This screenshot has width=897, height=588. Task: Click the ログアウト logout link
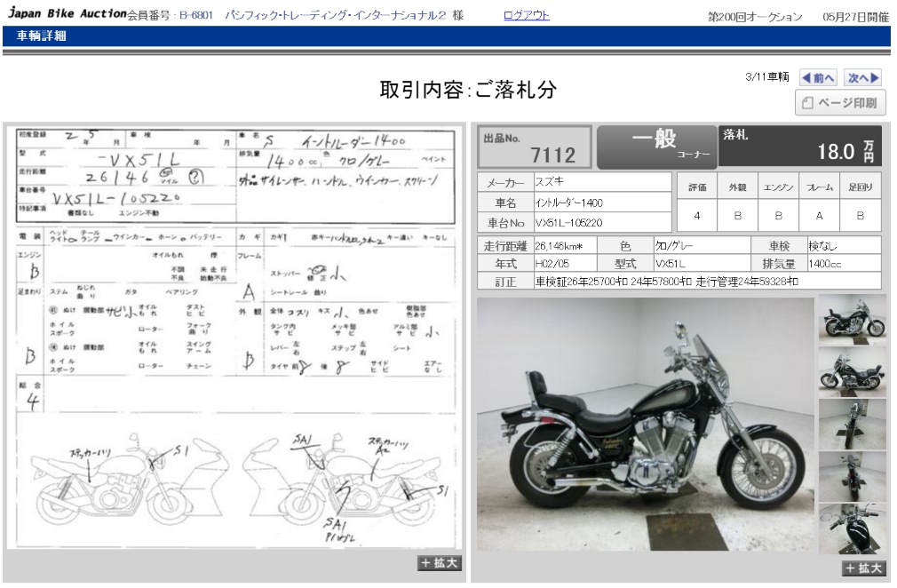526,16
